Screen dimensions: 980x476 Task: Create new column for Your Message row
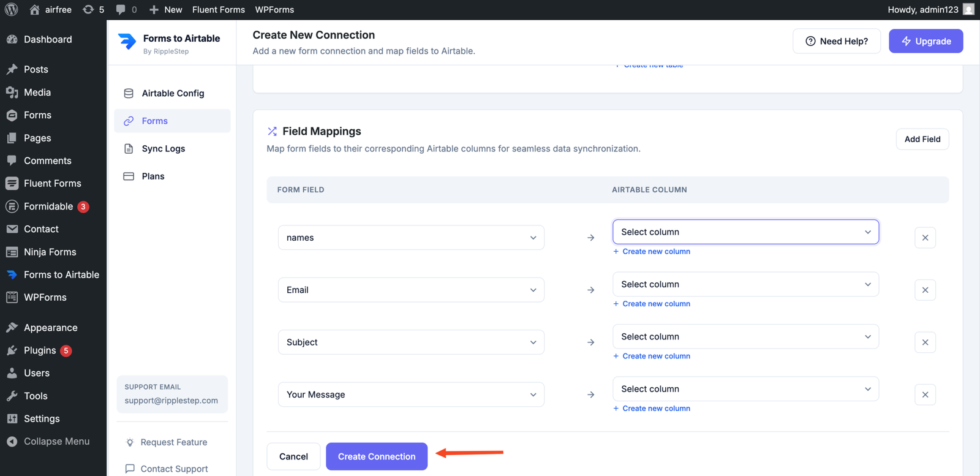652,409
